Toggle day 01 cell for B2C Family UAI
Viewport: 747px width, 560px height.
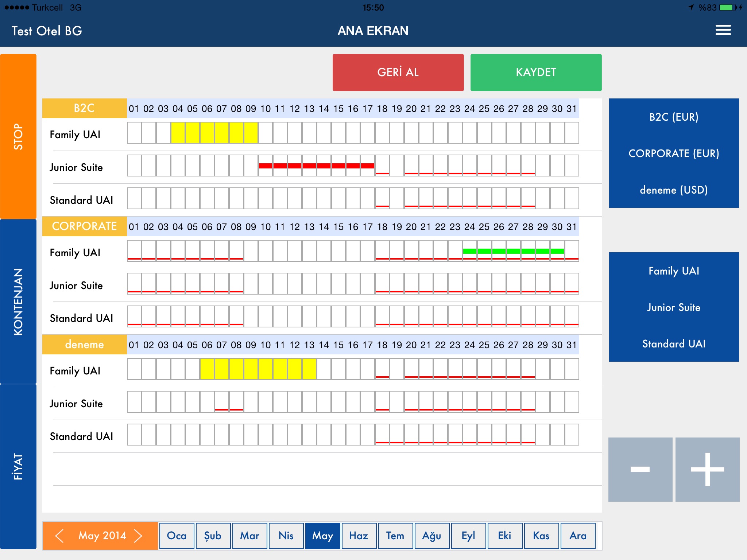(x=134, y=133)
